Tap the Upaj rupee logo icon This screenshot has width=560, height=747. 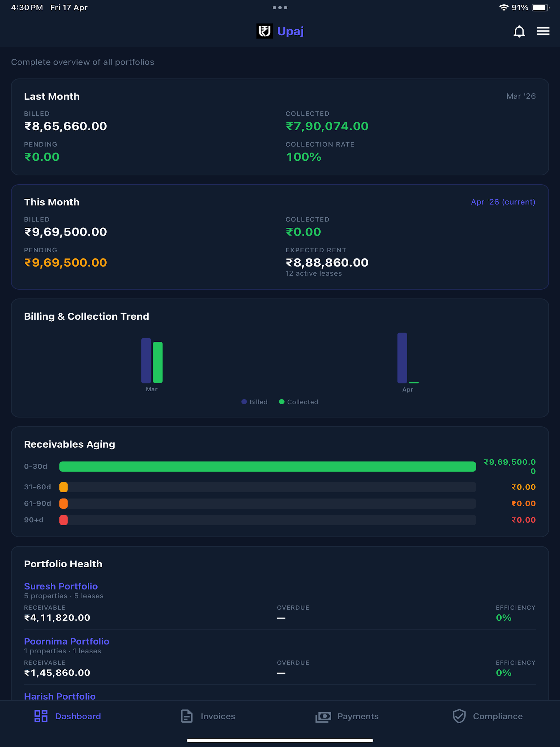(x=264, y=31)
